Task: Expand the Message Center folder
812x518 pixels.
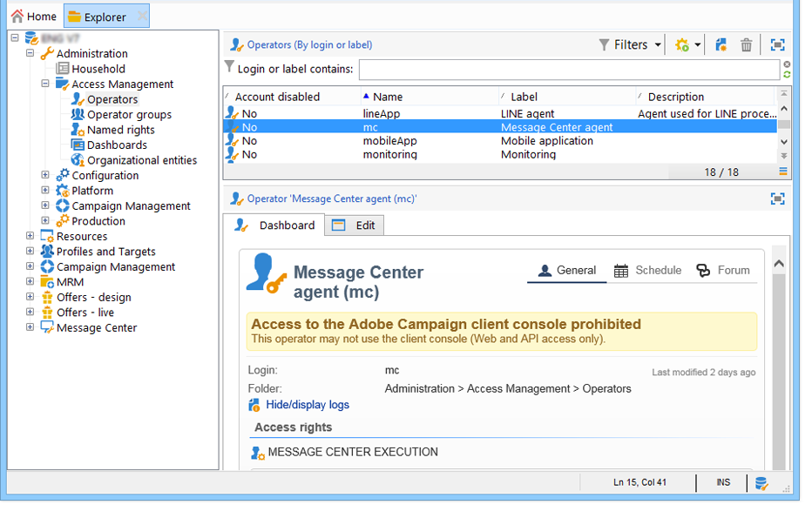Action: (30, 328)
